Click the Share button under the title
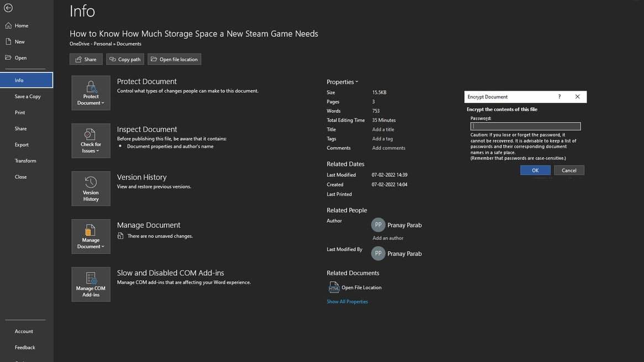The image size is (644, 362). tap(86, 59)
